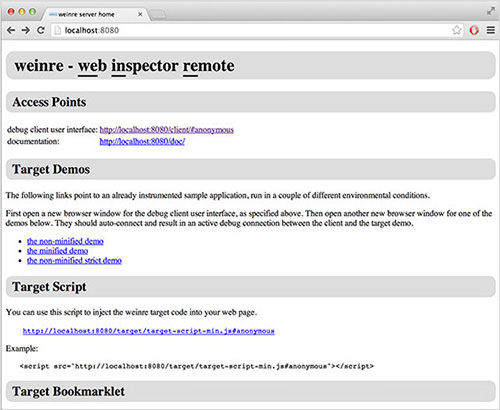Click the weinre - web inspector remote title
Screen dimensions: 500x410
click(x=125, y=66)
